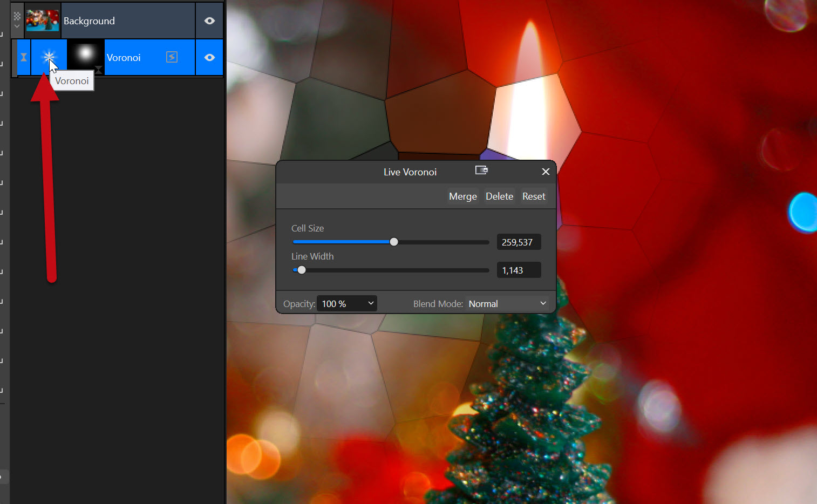
Task: Click the lightning bolt icon on Voronoi layer
Action: point(172,57)
